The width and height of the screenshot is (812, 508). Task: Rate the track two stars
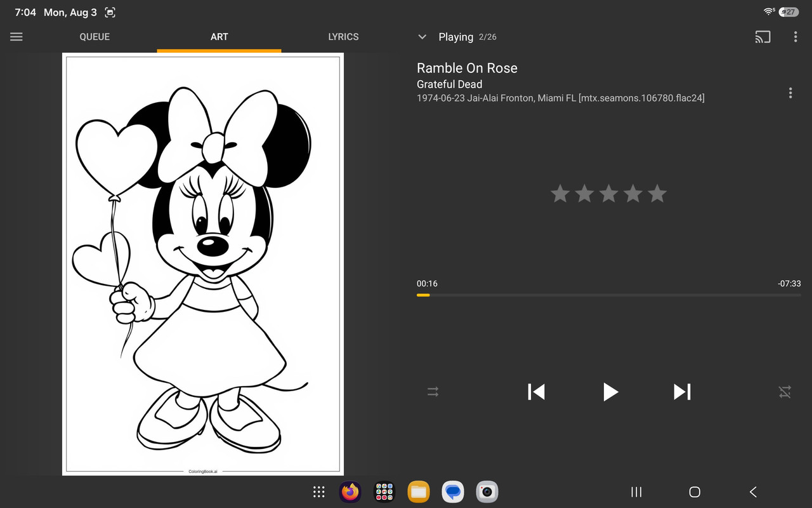coord(584,194)
